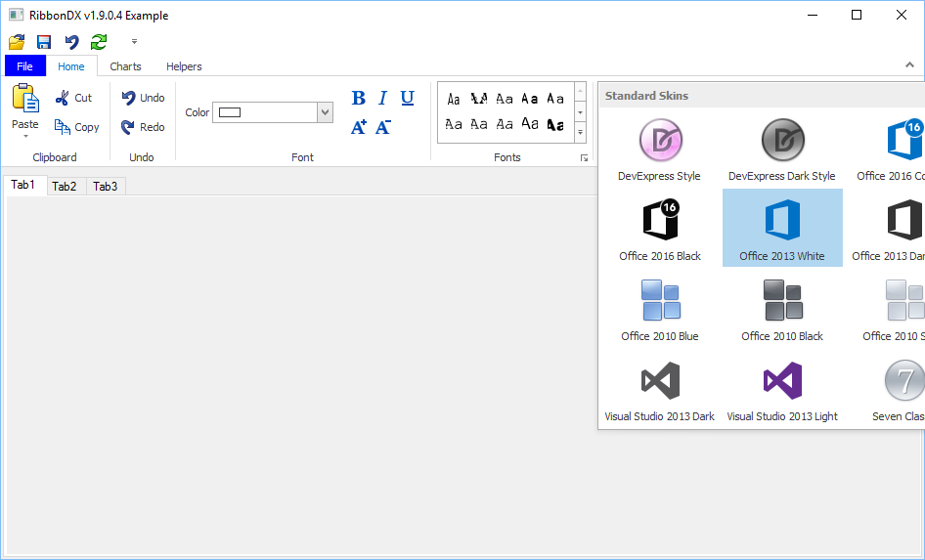The image size is (925, 560).
Task: Switch to the Charts ribbon tab
Action: click(126, 66)
